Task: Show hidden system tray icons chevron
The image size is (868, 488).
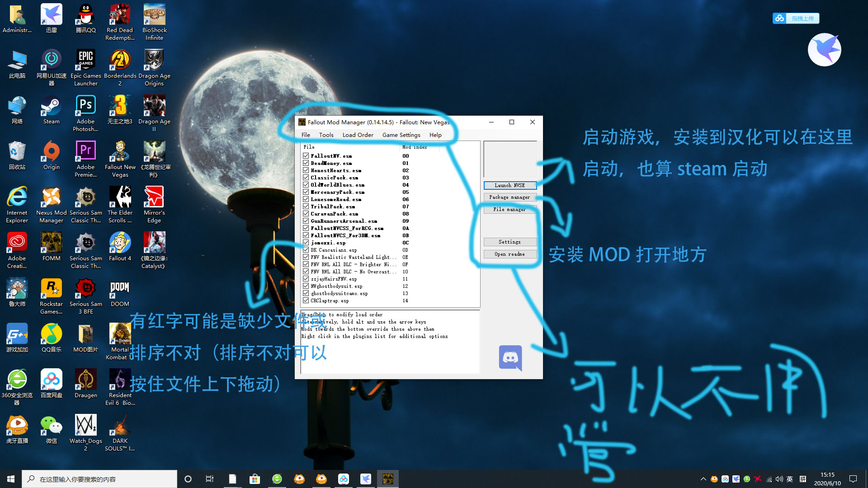Action: tap(703, 479)
